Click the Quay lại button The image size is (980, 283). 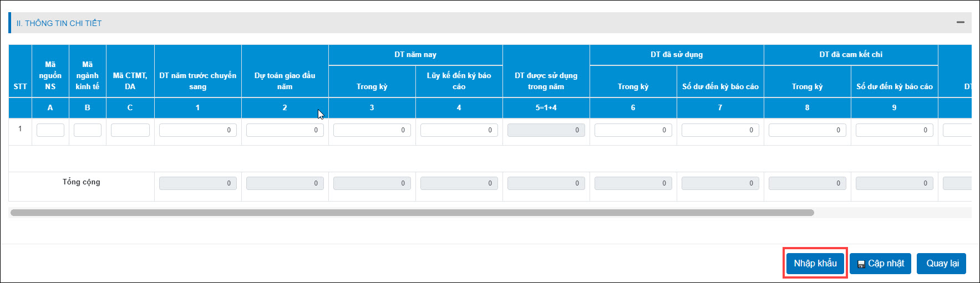(x=942, y=264)
